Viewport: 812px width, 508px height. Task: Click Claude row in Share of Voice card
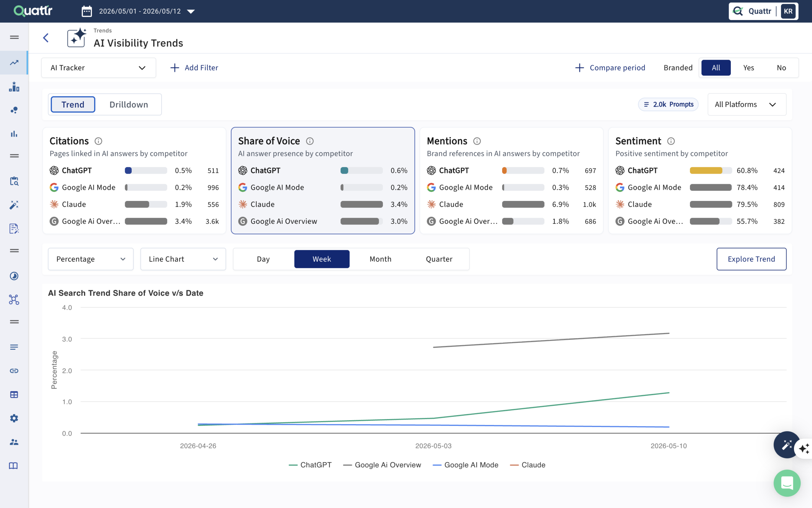(x=323, y=204)
